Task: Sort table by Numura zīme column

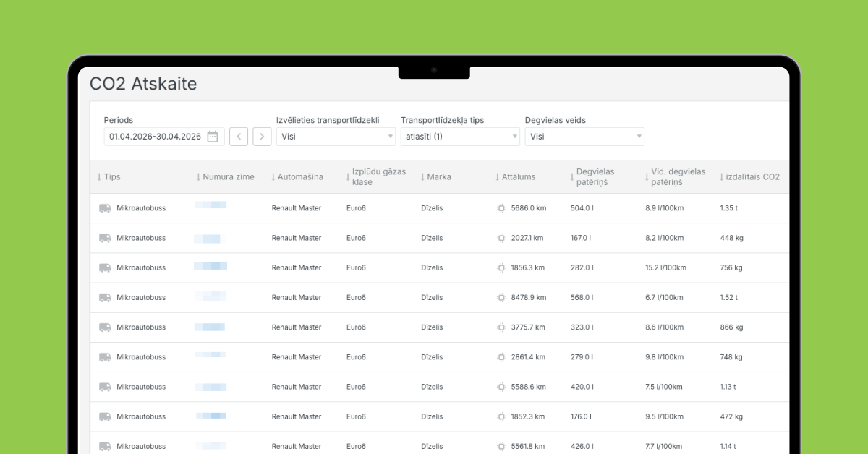Action: (x=225, y=177)
